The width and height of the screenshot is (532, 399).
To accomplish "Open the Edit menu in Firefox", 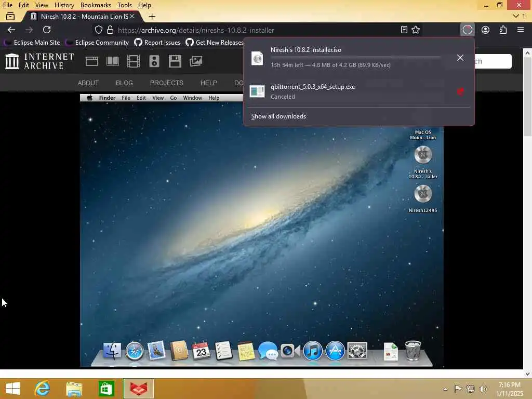I will 23,5.
